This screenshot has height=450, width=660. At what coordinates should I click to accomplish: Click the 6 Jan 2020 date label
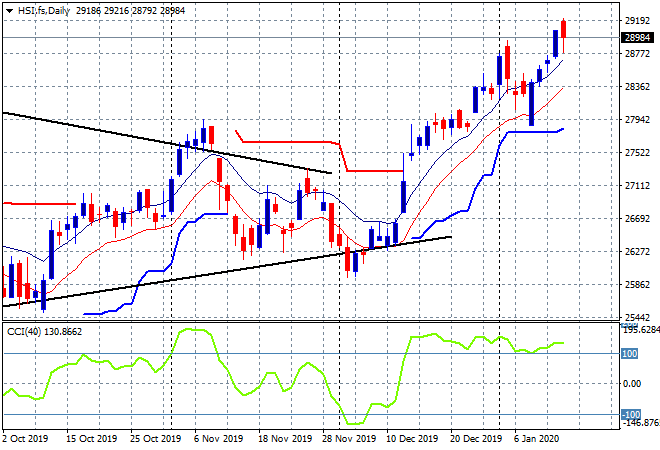pos(536,439)
